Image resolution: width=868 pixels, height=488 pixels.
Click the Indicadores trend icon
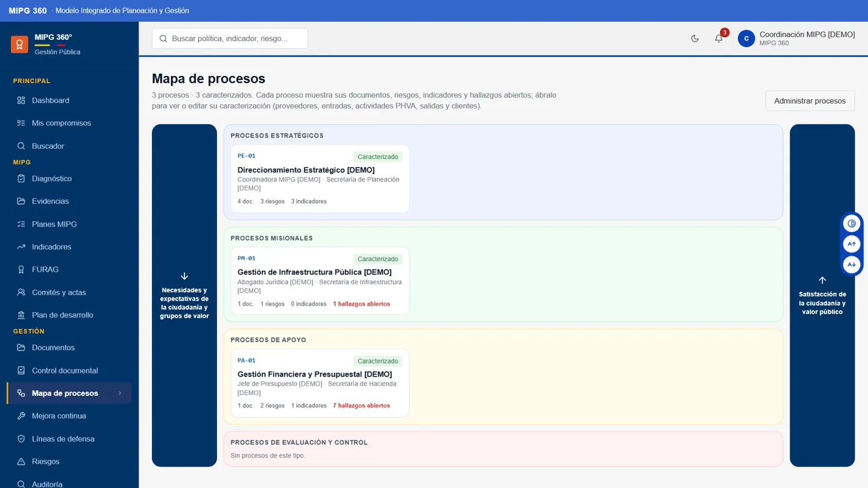coord(21,247)
